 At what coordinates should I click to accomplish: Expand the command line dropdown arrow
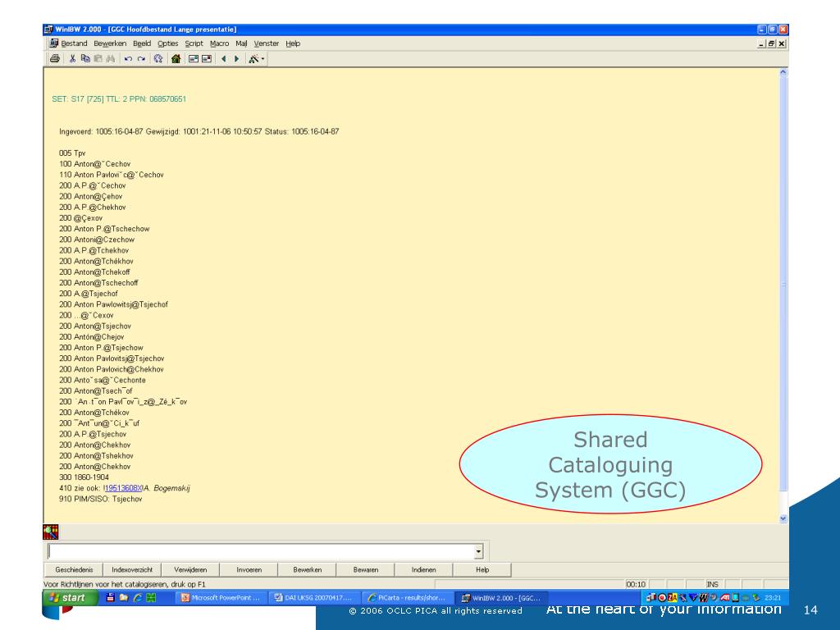478,551
